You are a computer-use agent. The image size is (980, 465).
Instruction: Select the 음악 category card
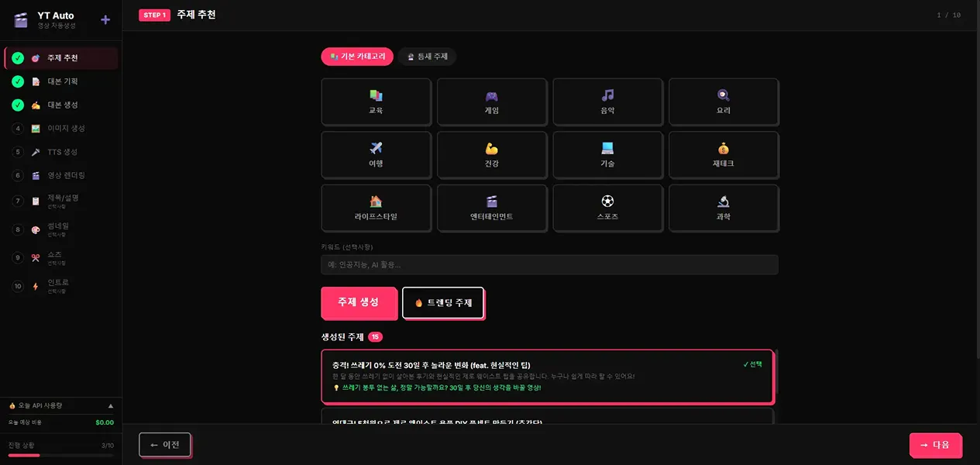pyautogui.click(x=607, y=102)
